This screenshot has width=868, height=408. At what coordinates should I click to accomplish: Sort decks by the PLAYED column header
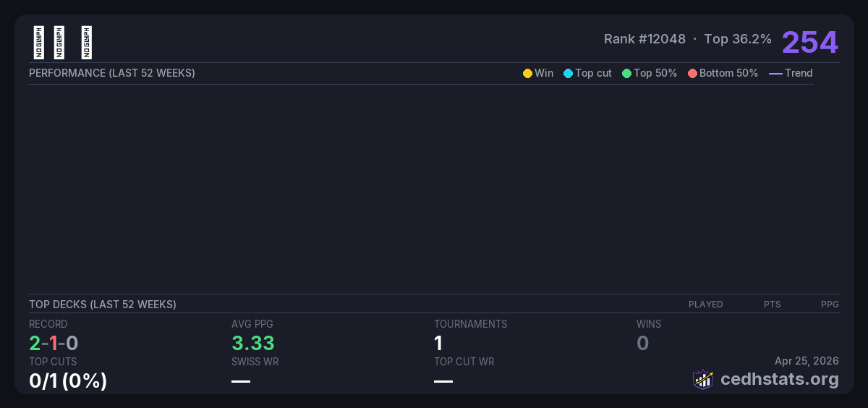click(705, 305)
